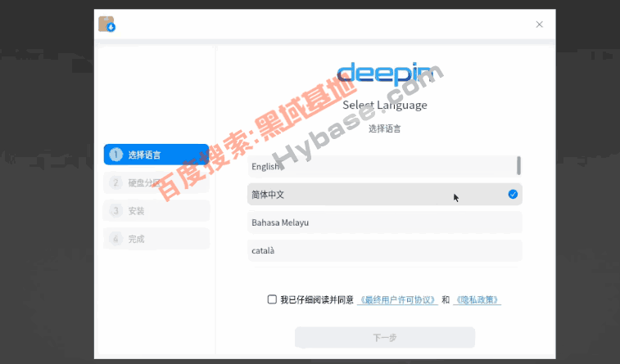Open the 完成 step in sidebar
The image size is (620, 364).
156,239
